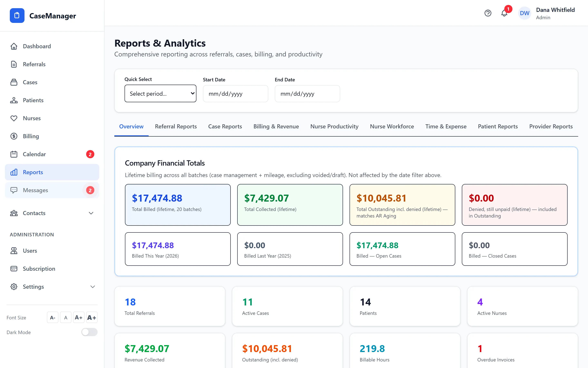This screenshot has height=368, width=588.
Task: Click the Calendar badge showing 2
Action: pyautogui.click(x=90, y=154)
